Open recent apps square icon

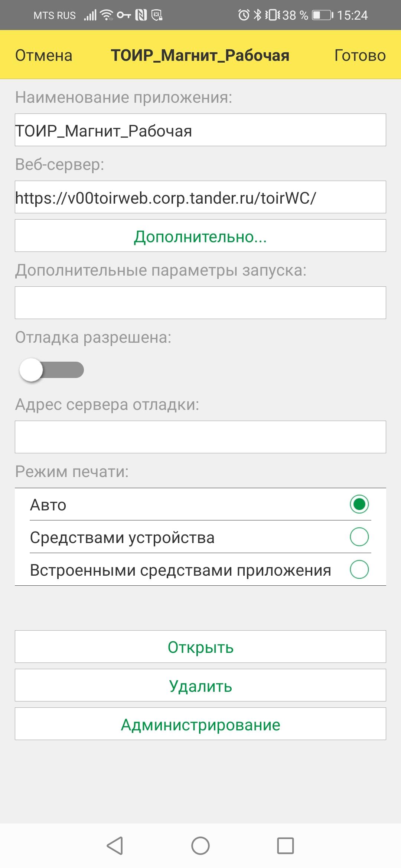(286, 846)
